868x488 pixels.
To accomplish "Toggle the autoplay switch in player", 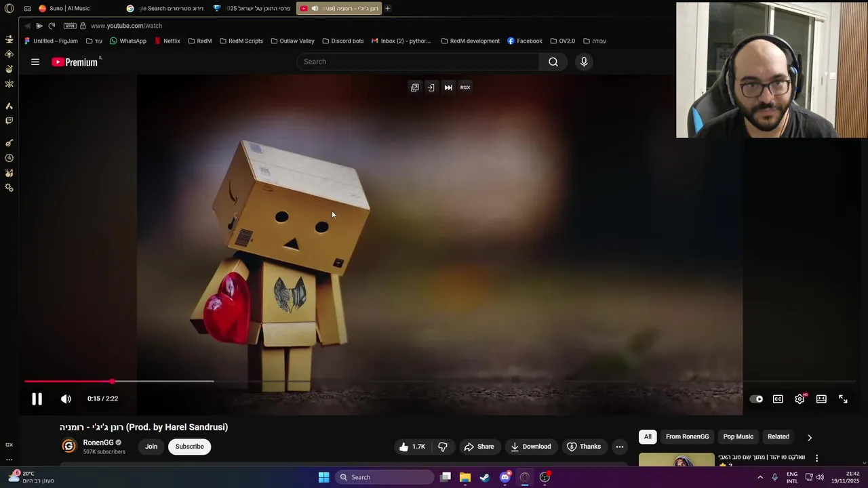I will coord(756,399).
